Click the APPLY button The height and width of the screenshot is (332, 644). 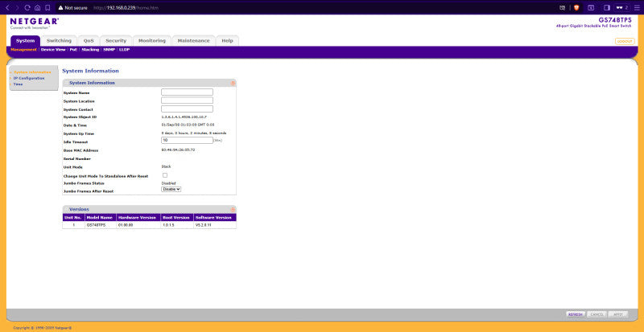(x=618, y=314)
